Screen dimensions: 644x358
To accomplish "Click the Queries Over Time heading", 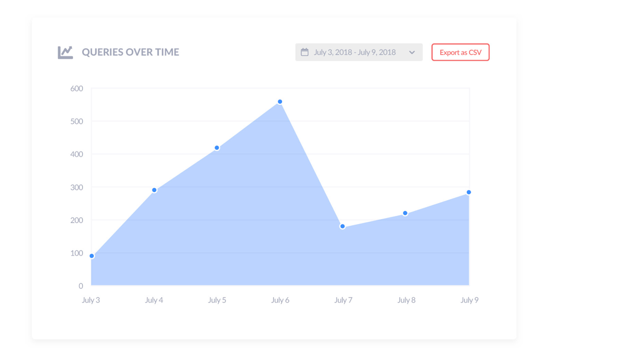I will coord(131,52).
